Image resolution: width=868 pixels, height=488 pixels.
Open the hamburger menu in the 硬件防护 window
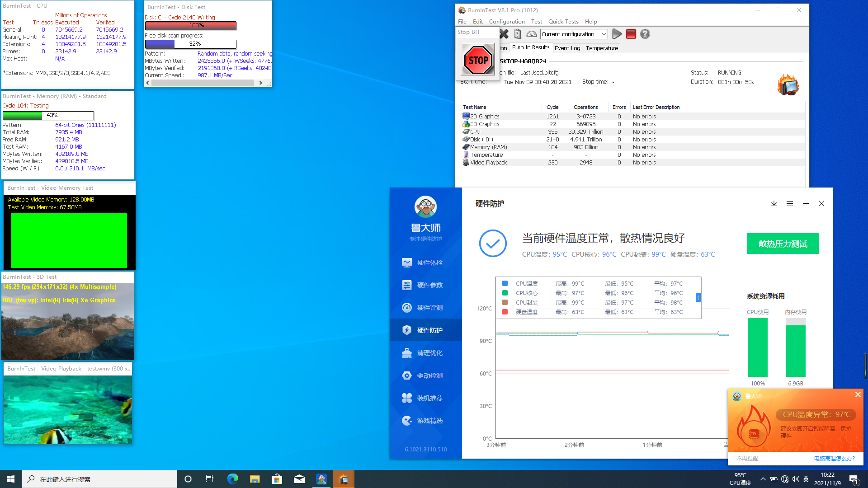[x=790, y=204]
